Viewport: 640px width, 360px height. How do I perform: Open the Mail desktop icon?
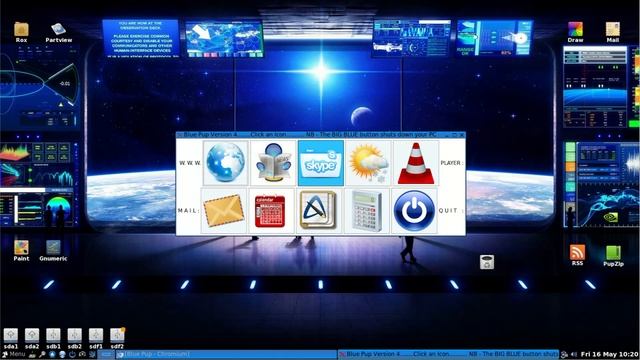tap(613, 32)
